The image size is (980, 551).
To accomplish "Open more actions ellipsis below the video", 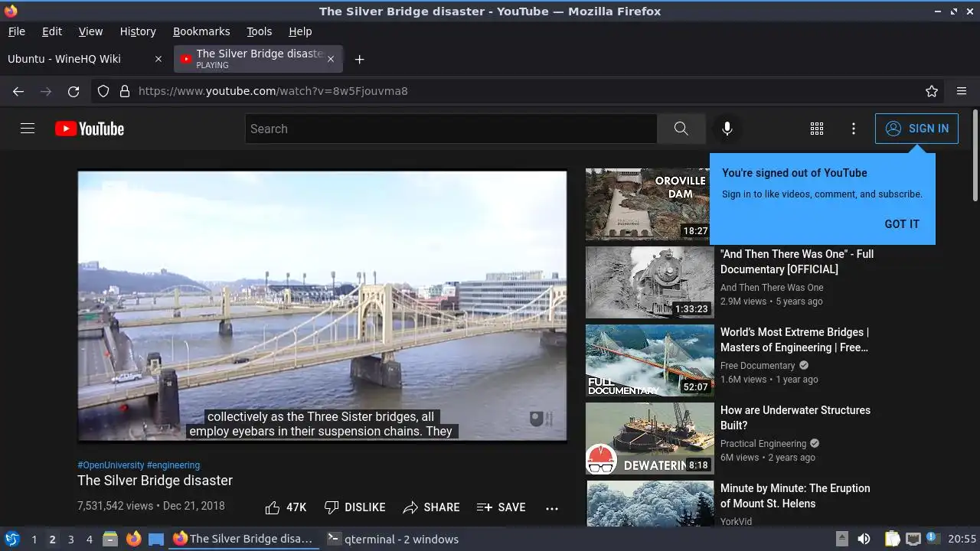I will pyautogui.click(x=552, y=507).
